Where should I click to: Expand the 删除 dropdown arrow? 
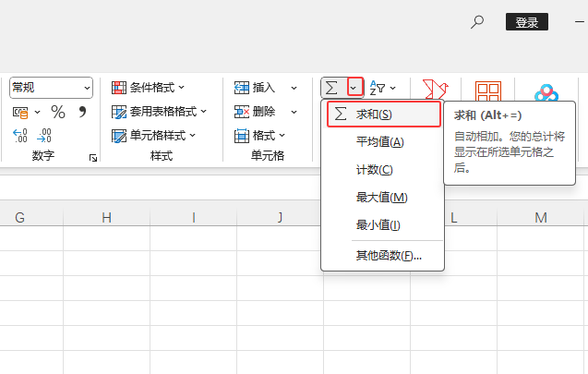coord(294,112)
